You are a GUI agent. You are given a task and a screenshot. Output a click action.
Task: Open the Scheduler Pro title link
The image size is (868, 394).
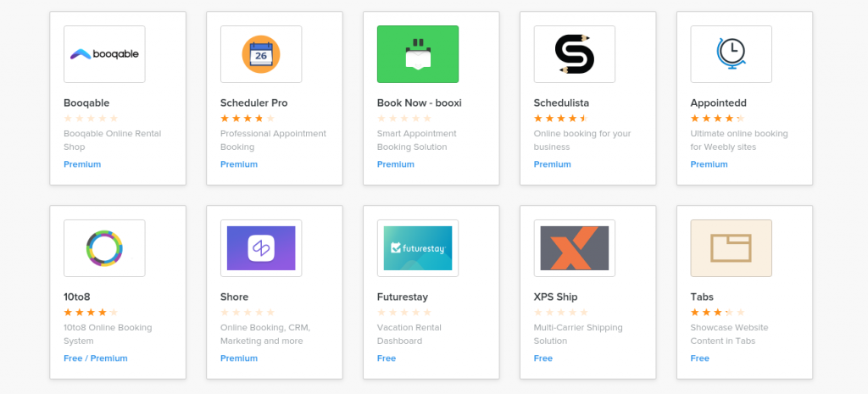click(254, 103)
